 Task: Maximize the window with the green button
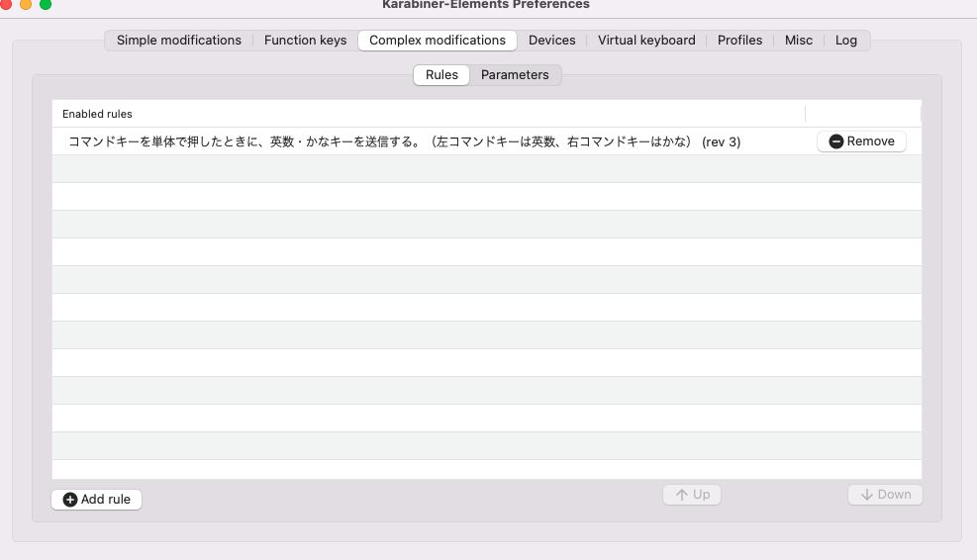click(46, 4)
